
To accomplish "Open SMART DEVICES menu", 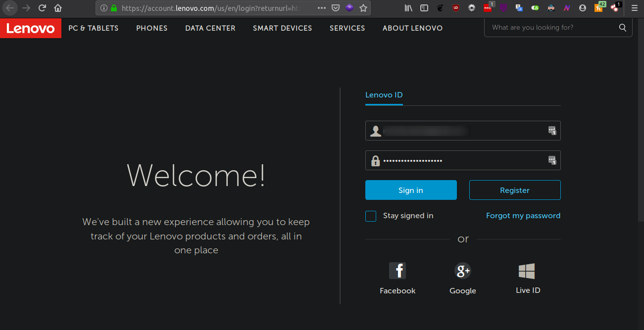I will [283, 28].
